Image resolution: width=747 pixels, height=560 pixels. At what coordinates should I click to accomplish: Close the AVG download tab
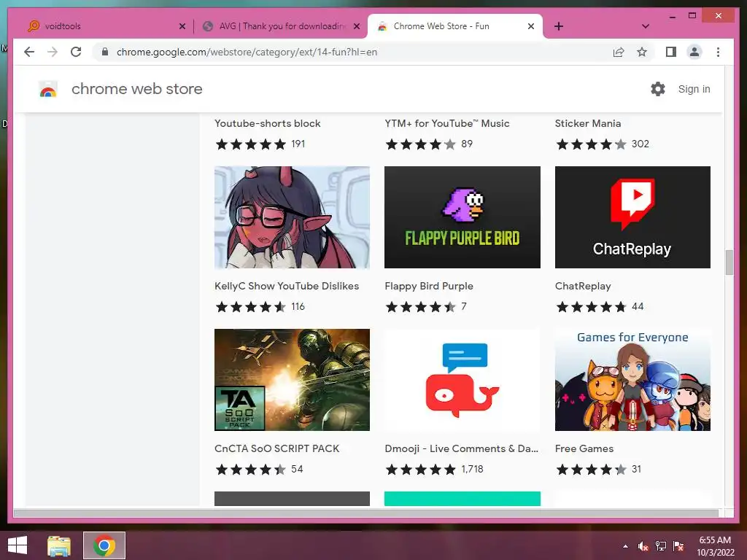(x=356, y=26)
